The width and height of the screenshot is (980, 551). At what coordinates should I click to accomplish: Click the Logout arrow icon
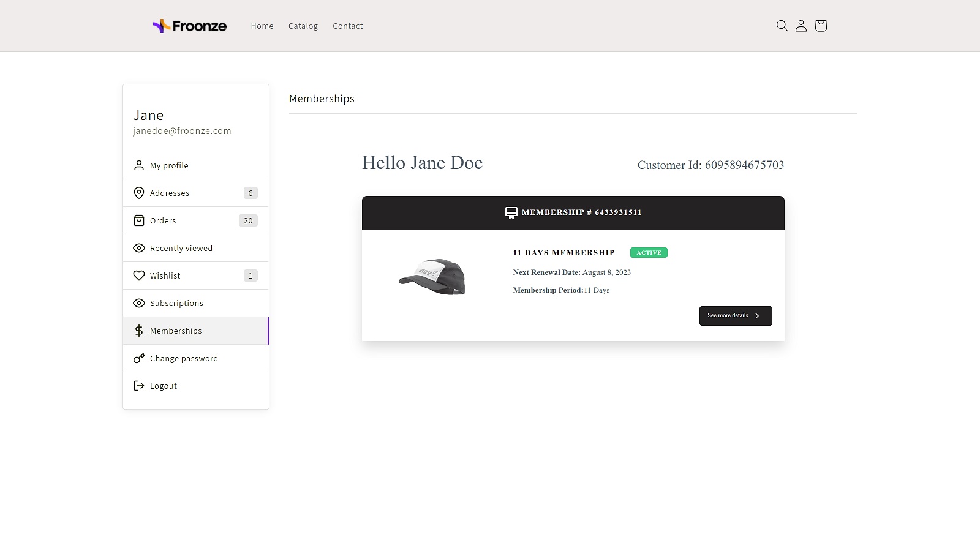[x=139, y=386]
